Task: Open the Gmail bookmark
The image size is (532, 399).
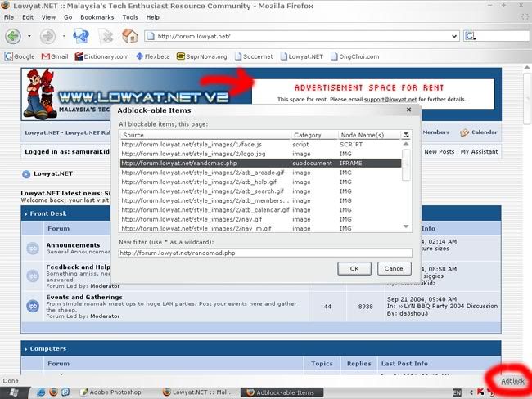Action: pyautogui.click(x=55, y=56)
